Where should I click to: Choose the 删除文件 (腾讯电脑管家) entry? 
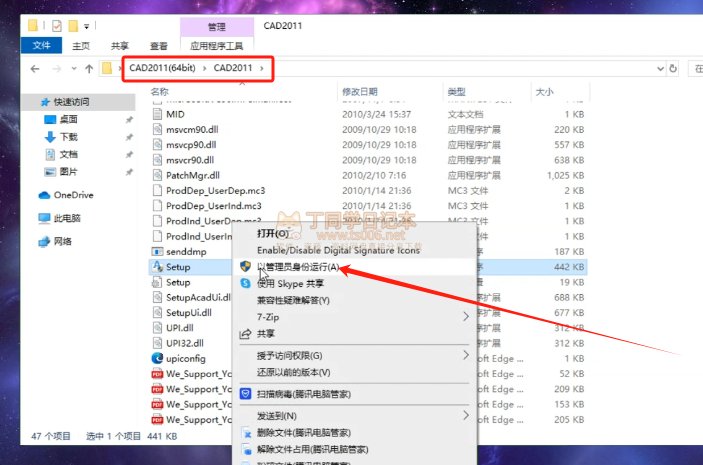point(304,433)
